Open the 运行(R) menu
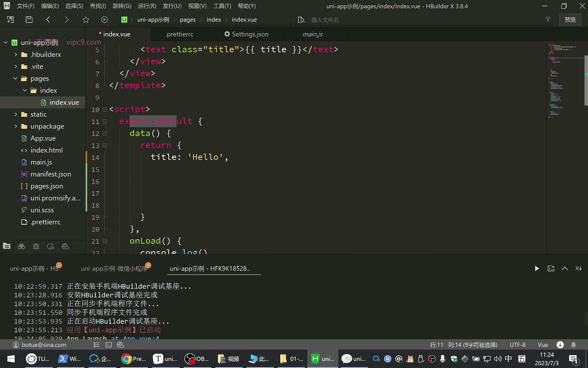Image resolution: width=588 pixels, height=368 pixels. (x=147, y=6)
